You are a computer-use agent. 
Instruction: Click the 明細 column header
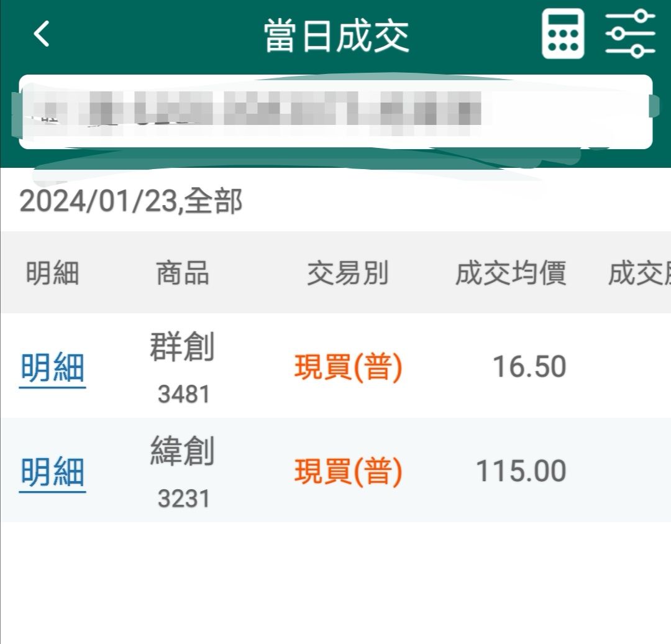(x=52, y=273)
